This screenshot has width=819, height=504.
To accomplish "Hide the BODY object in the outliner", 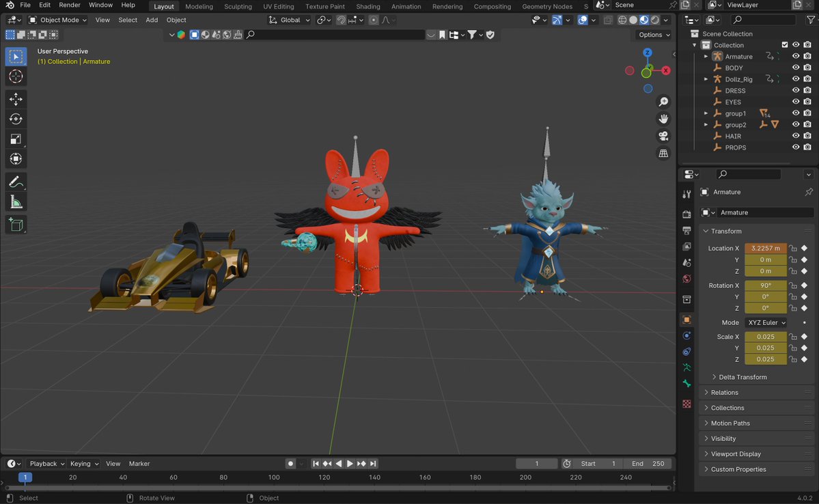I will click(796, 68).
